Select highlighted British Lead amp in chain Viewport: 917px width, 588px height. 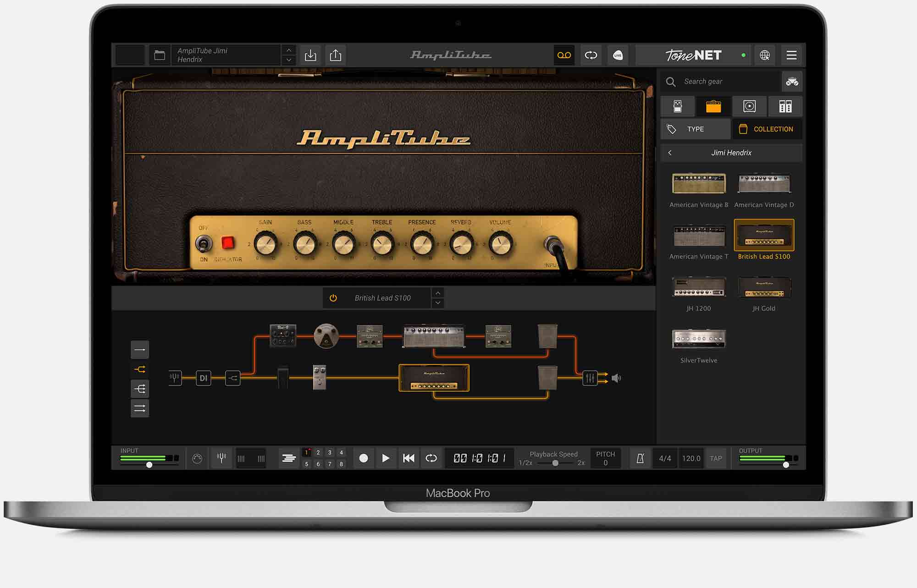[x=434, y=378]
